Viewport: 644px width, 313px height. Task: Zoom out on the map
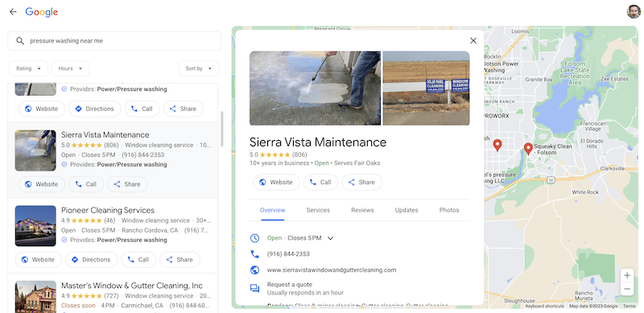[627, 289]
